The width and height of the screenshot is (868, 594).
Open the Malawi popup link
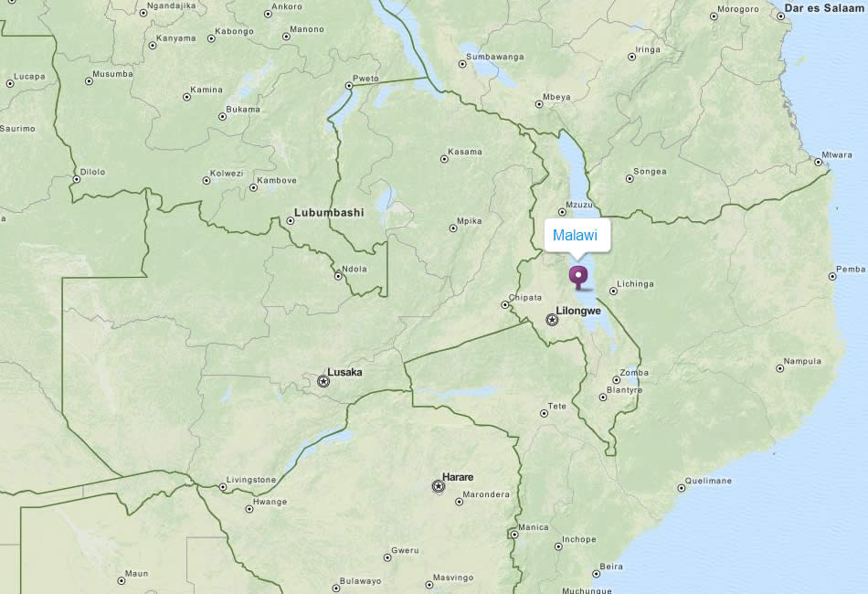coord(575,235)
